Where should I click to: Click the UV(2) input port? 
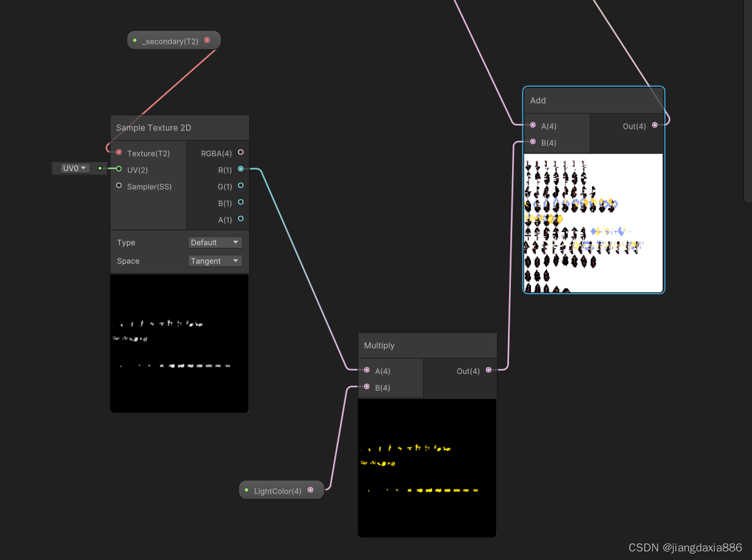point(119,169)
